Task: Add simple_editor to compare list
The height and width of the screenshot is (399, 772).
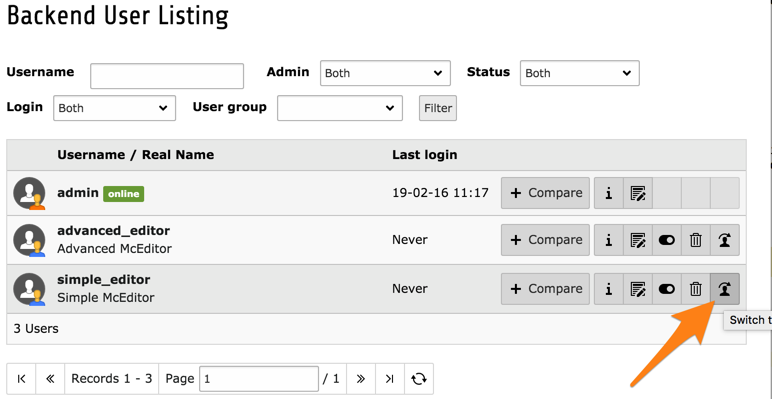Action: [x=545, y=289]
